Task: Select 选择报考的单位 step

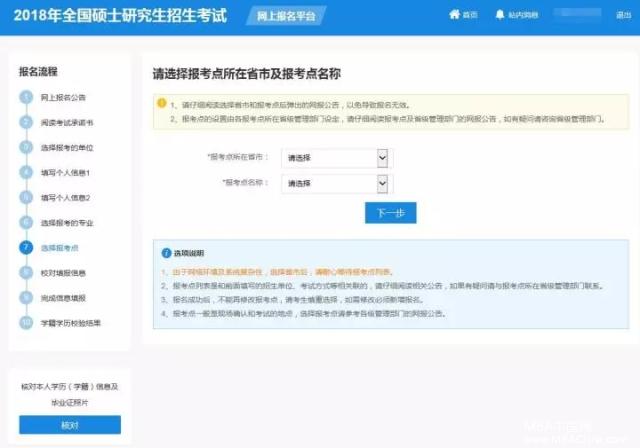Action: coord(68,147)
